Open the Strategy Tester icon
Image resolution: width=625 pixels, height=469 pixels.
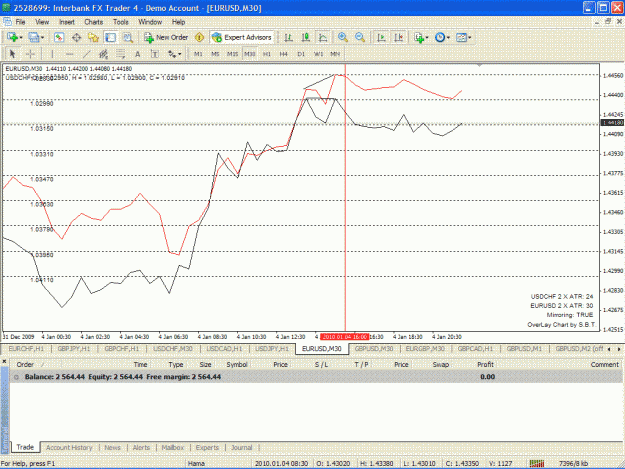click(x=128, y=37)
